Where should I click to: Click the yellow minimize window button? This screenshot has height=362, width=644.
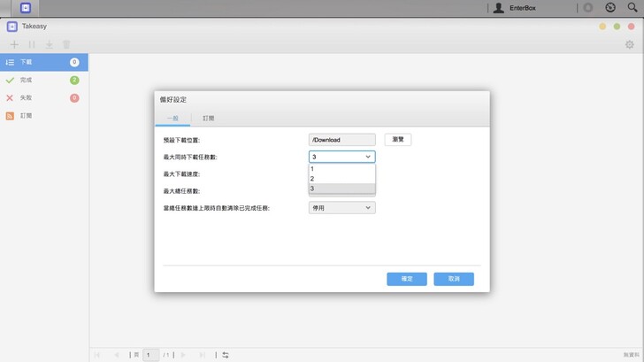(x=602, y=27)
